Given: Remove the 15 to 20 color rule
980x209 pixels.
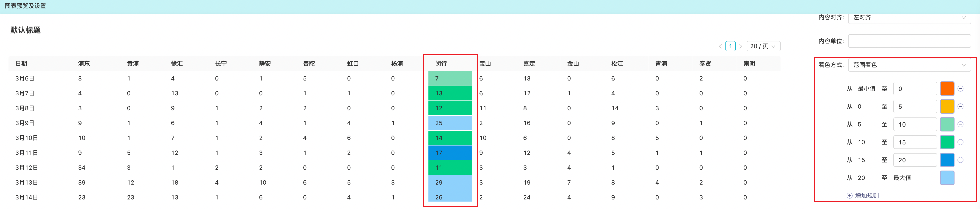Looking at the screenshot, I should click(960, 160).
